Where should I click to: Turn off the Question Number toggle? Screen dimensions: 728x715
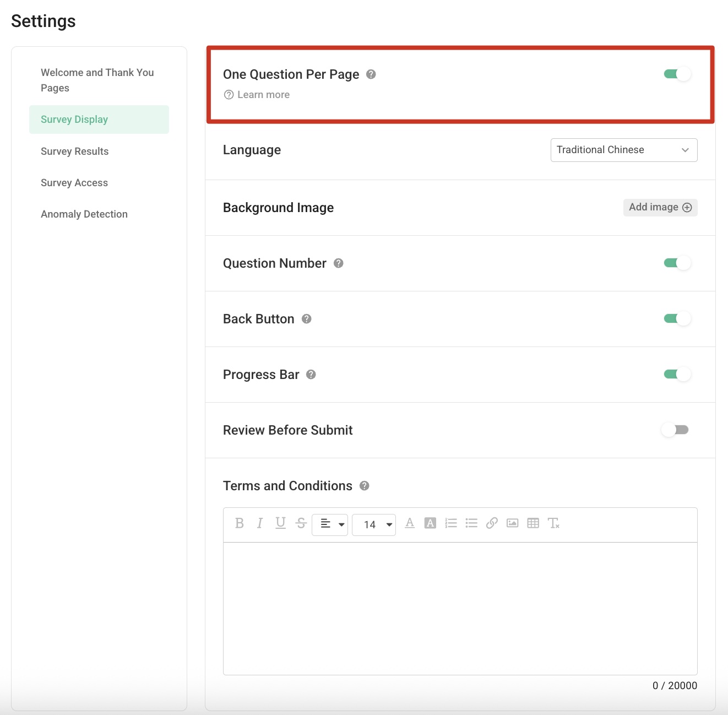coord(676,263)
